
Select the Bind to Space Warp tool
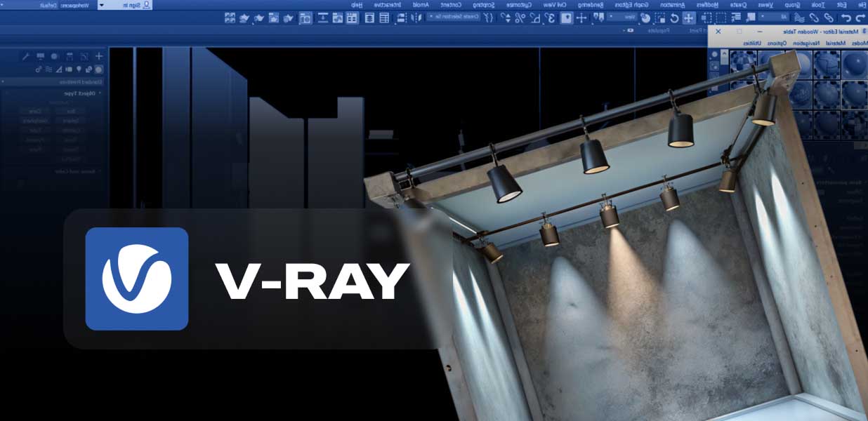(799, 18)
